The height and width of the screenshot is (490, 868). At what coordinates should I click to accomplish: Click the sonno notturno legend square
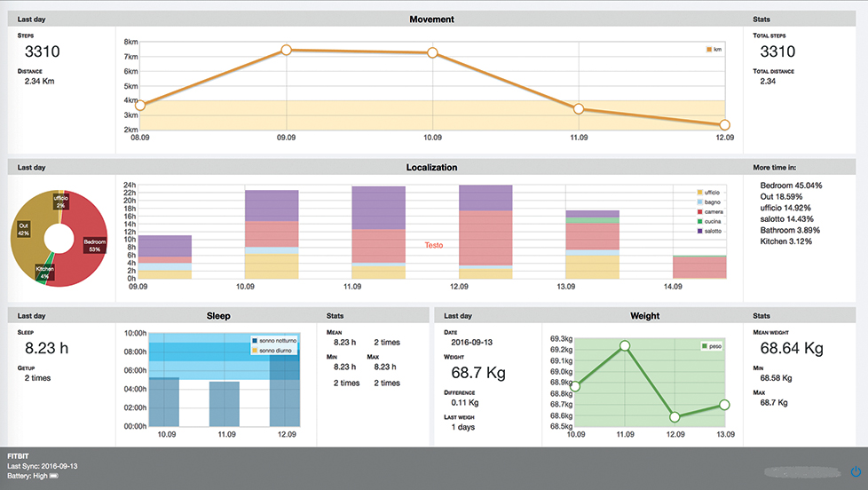click(x=255, y=341)
